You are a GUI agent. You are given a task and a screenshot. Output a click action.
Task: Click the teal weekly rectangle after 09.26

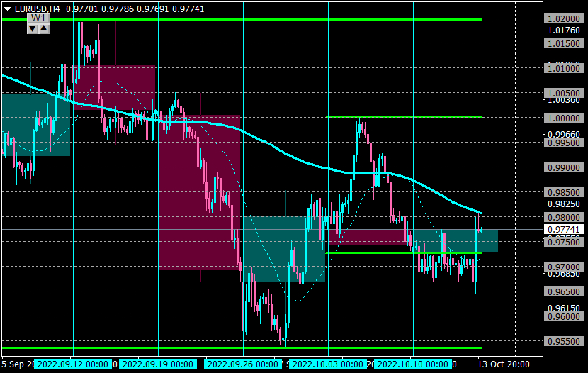[284, 249]
